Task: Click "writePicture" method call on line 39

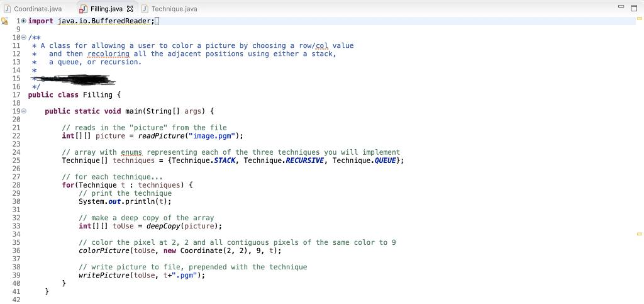Action: pyautogui.click(x=104, y=275)
